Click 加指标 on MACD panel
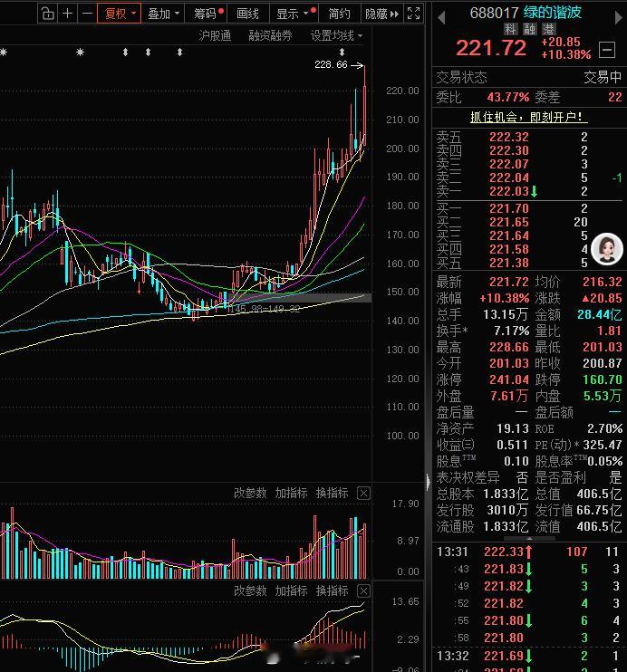 point(291,591)
